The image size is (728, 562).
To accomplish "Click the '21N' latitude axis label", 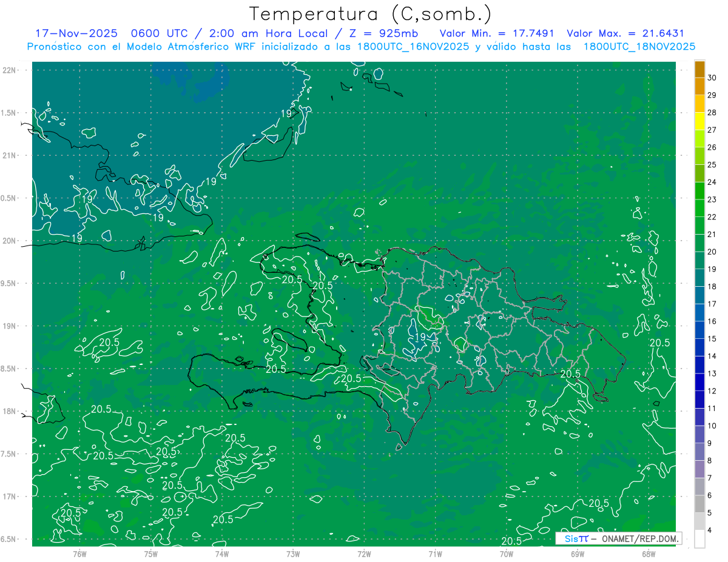I will [10, 155].
